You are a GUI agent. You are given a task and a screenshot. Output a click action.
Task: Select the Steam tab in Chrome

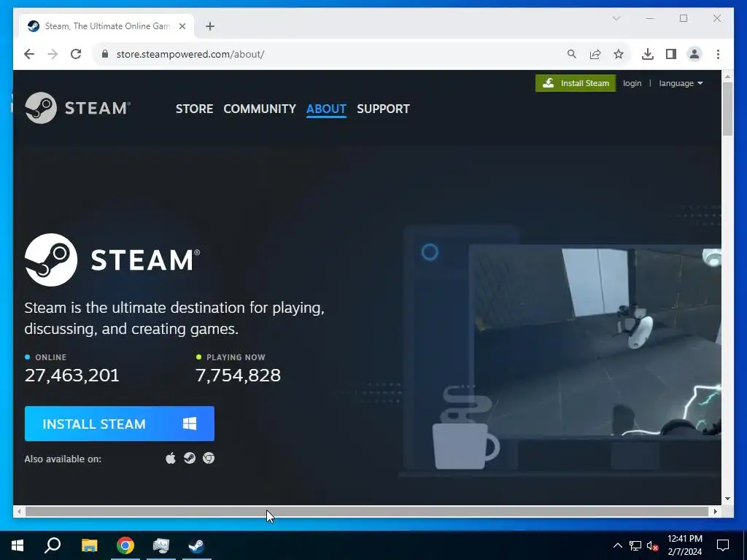pyautogui.click(x=106, y=26)
